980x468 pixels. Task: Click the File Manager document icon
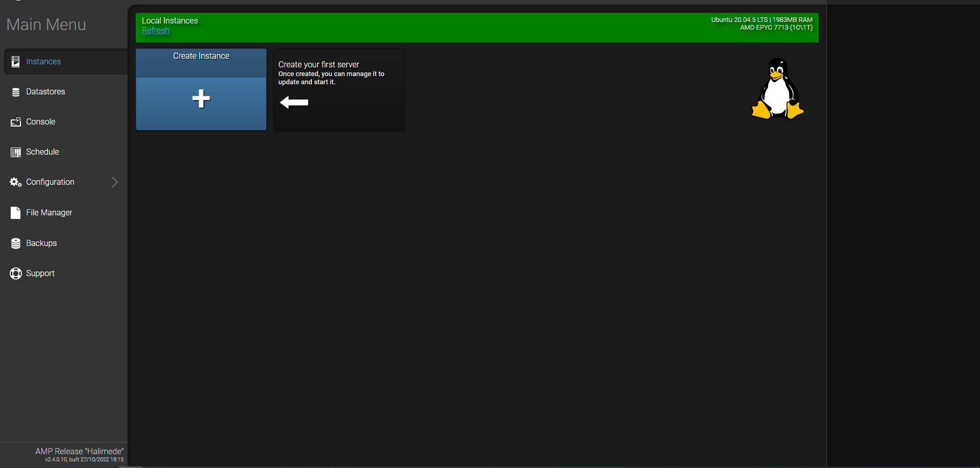tap(16, 213)
